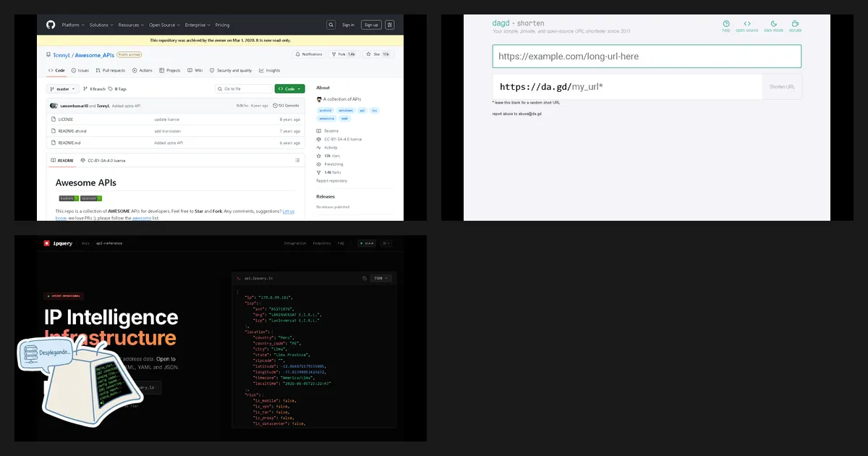Click the dagd help question-mark icon

726,24
